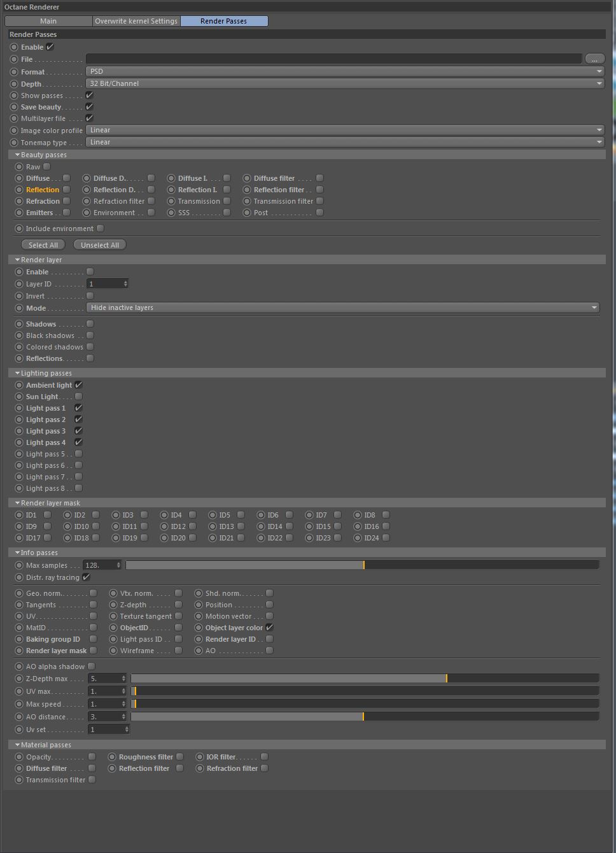This screenshot has width=616, height=853.
Task: Click the UV max slider track
Action: click(365, 691)
